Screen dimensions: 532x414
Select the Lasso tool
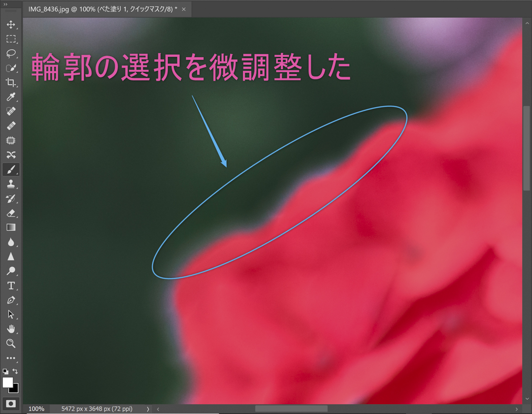pyautogui.click(x=11, y=54)
